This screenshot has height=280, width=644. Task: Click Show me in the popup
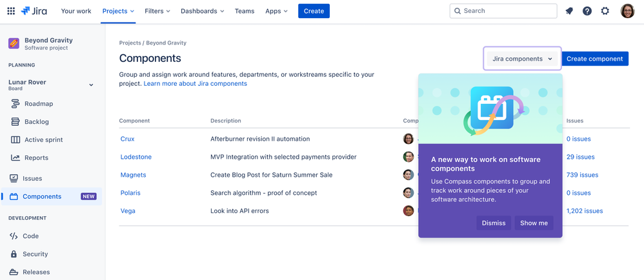534,223
